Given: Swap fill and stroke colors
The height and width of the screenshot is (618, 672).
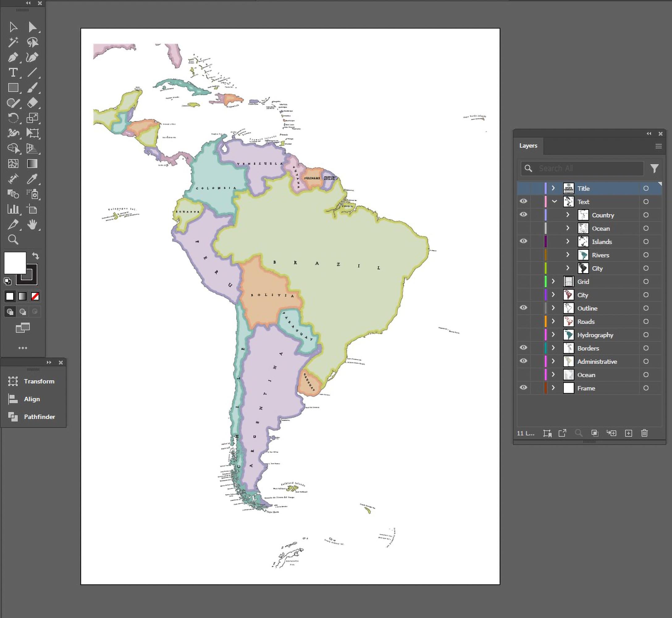Looking at the screenshot, I should point(36,256).
